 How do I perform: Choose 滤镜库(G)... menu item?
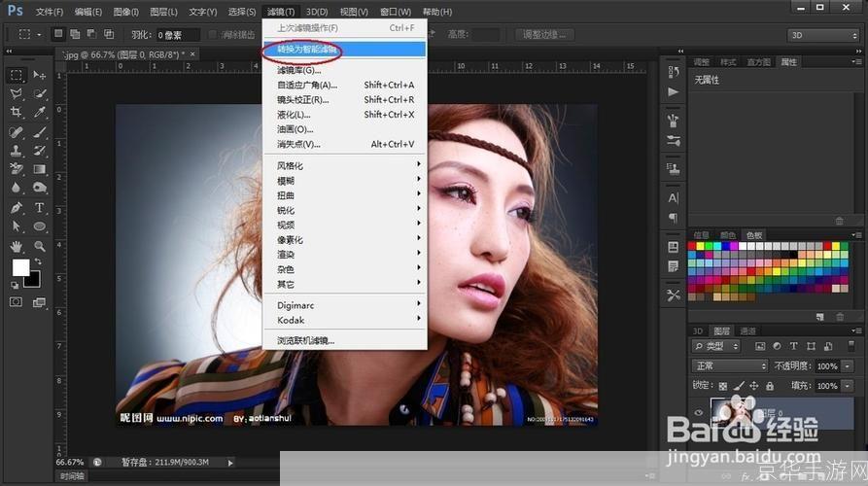tap(344, 70)
